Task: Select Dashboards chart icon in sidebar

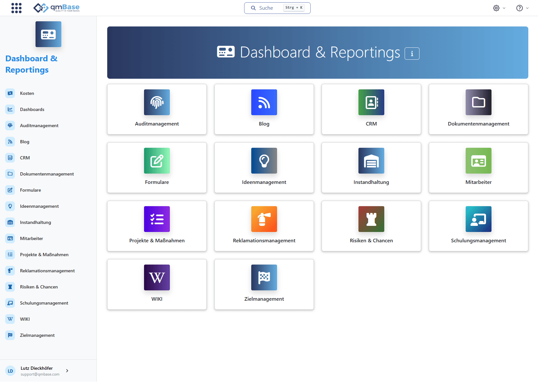Action: coord(10,109)
